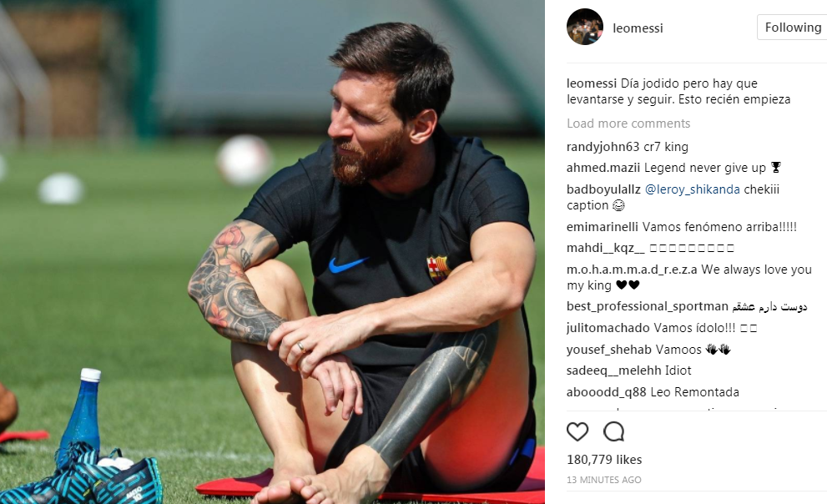Open emimarinelli's profile
The width and height of the screenshot is (827, 504).
pos(603,227)
